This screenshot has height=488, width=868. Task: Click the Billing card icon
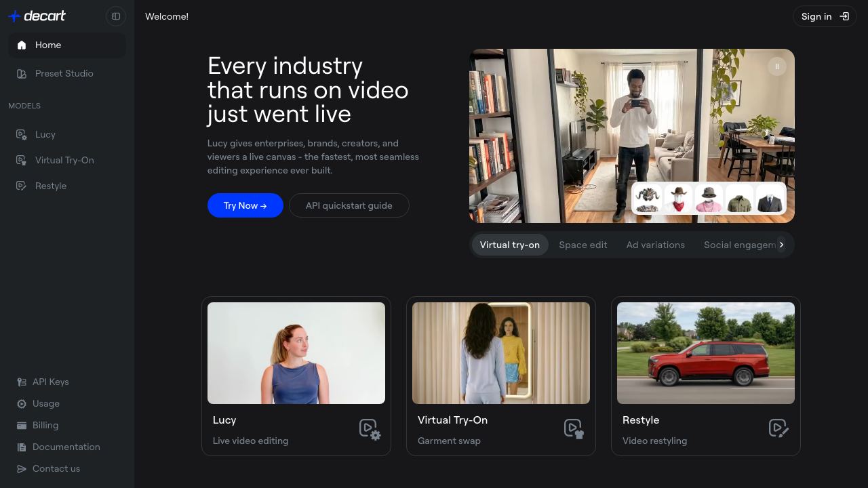[22, 425]
